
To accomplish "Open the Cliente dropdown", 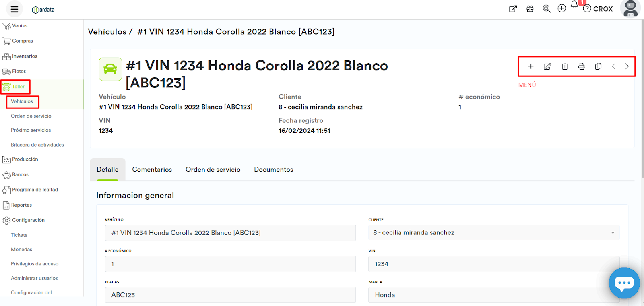I will [x=493, y=233].
